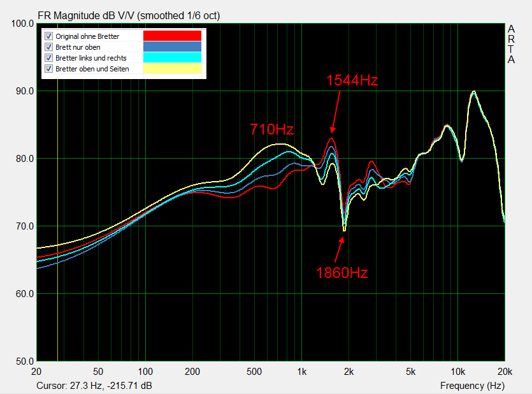The image size is (532, 394).
Task: Pick the cyan legend color swatch
Action: (x=172, y=57)
